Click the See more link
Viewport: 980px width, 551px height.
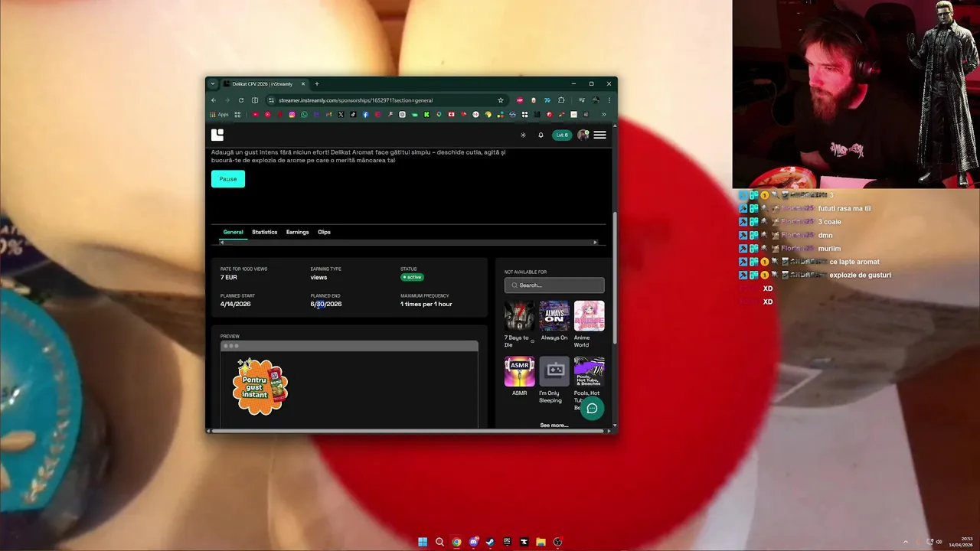click(554, 425)
